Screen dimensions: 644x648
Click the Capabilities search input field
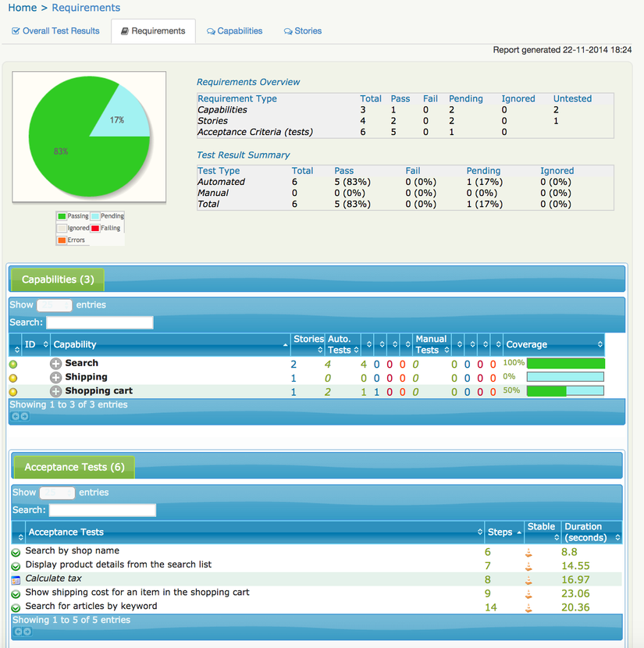point(100,322)
